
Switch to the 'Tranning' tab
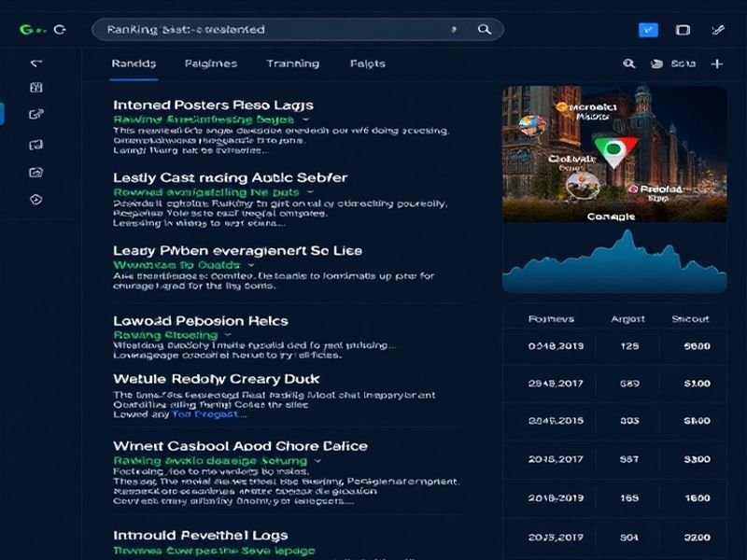point(292,63)
